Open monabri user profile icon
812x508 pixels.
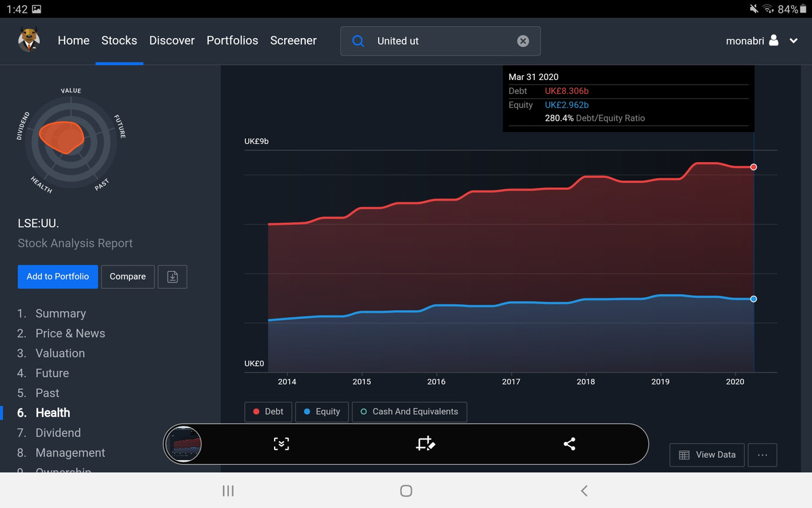click(x=773, y=41)
